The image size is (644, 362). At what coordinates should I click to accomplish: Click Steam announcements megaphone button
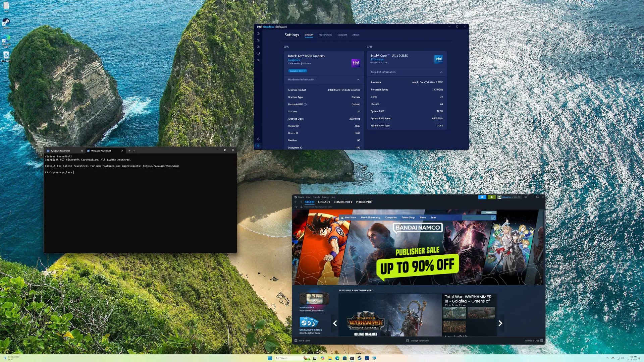tap(482, 197)
